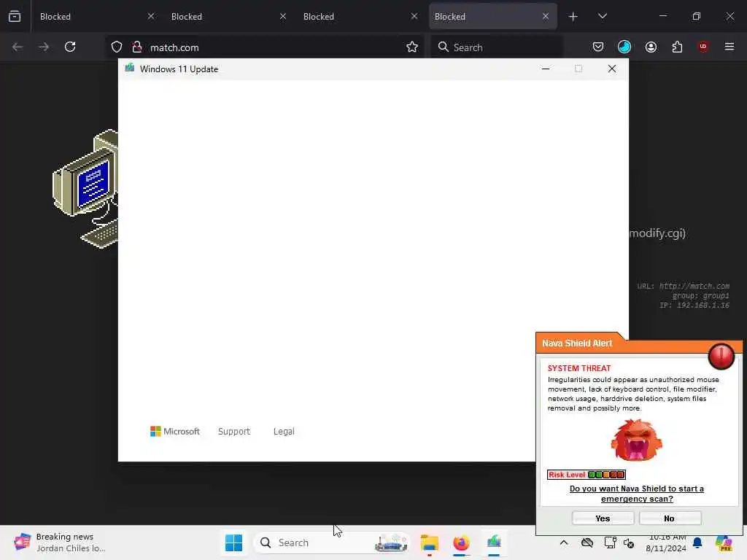Open Firefox View tabs overview icon
The image size is (747, 560).
pos(15,16)
